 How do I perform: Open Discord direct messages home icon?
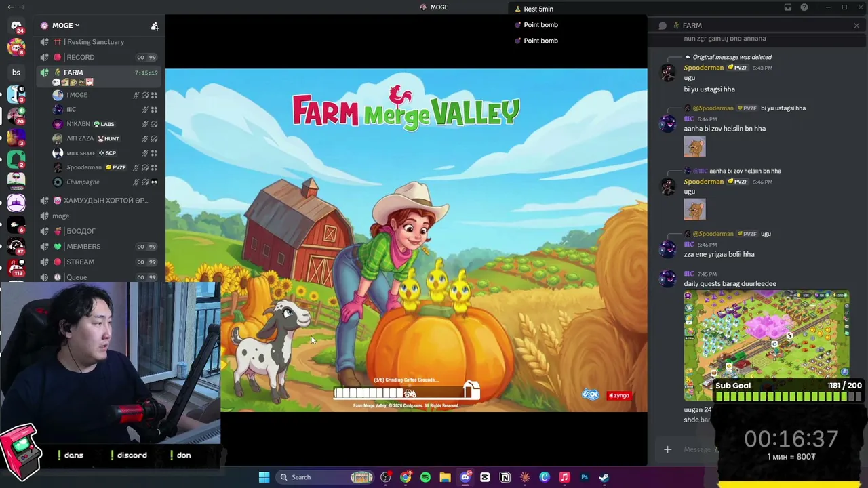[x=16, y=26]
